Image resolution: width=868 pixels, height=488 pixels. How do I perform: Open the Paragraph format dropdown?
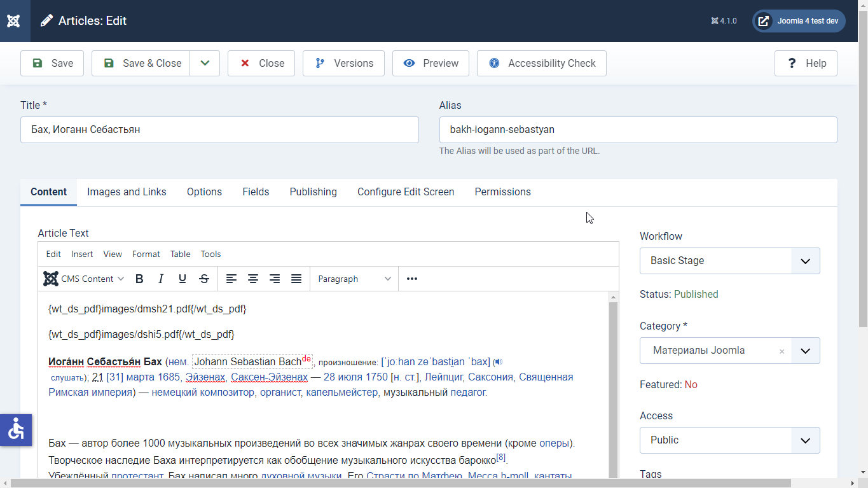point(354,279)
